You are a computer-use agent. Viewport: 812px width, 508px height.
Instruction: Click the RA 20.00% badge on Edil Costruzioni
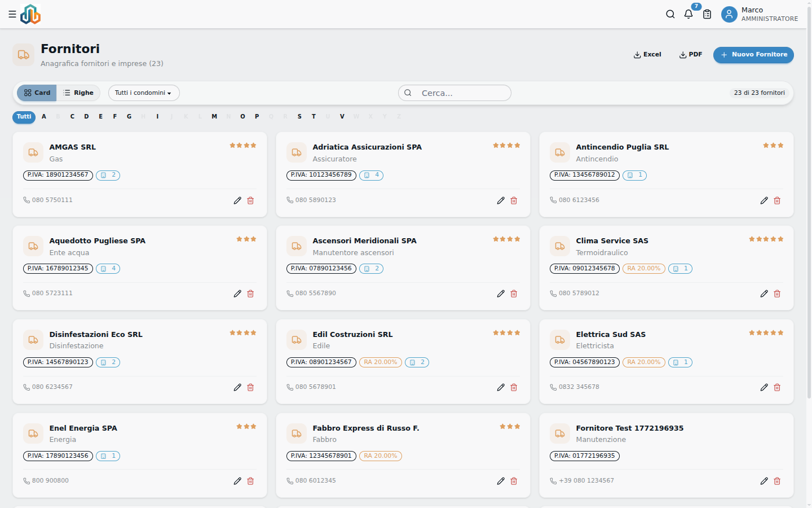click(x=381, y=362)
